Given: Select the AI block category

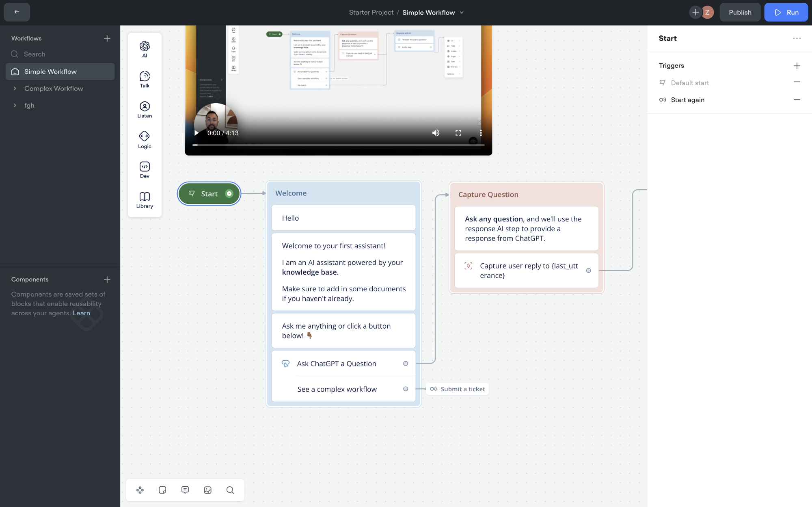Looking at the screenshot, I should point(145,49).
